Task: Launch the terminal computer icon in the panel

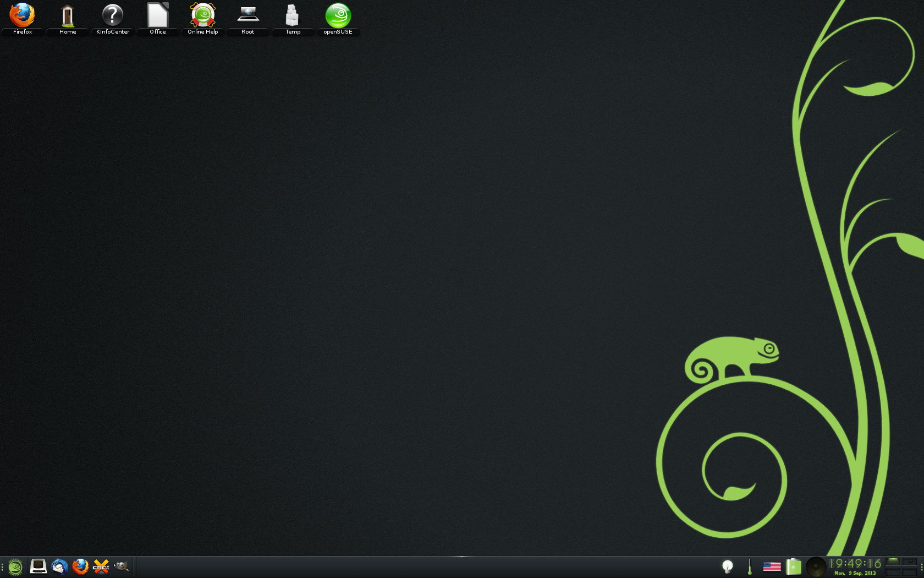Action: (x=38, y=566)
